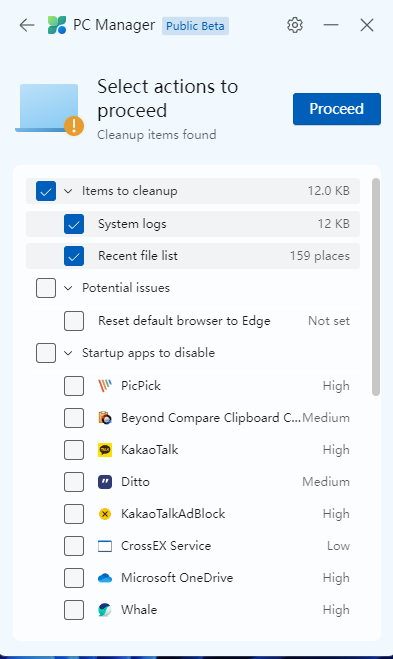Uncheck the Items to cleanup checkbox
The image size is (393, 659).
pos(46,191)
